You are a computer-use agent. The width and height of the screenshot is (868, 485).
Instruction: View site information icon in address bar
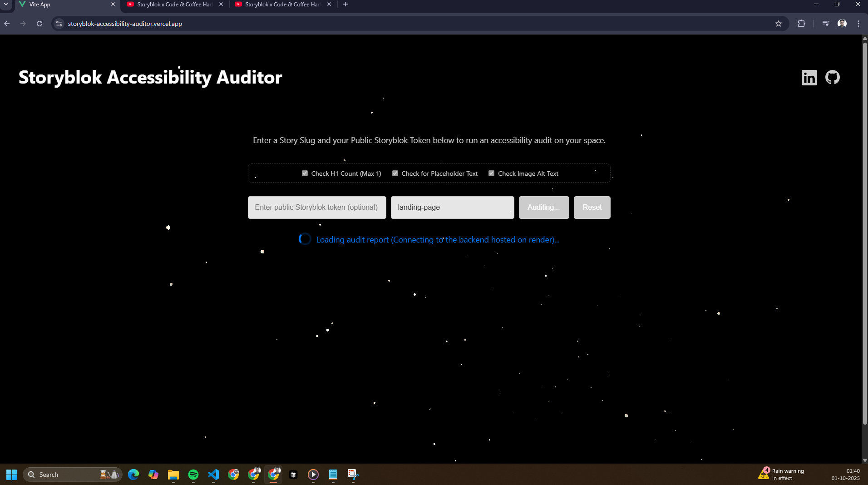[59, 24]
